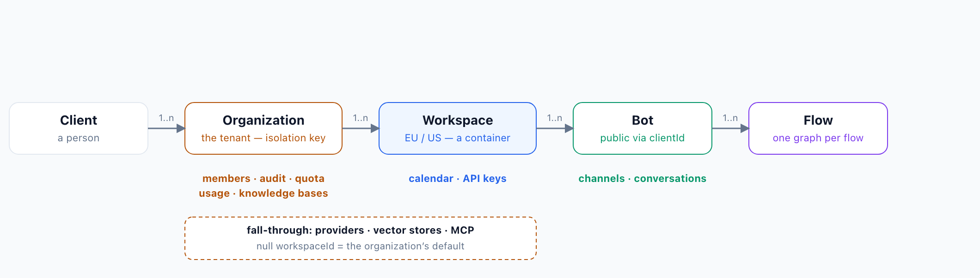Click 'EU / US — a container' text

click(x=458, y=138)
